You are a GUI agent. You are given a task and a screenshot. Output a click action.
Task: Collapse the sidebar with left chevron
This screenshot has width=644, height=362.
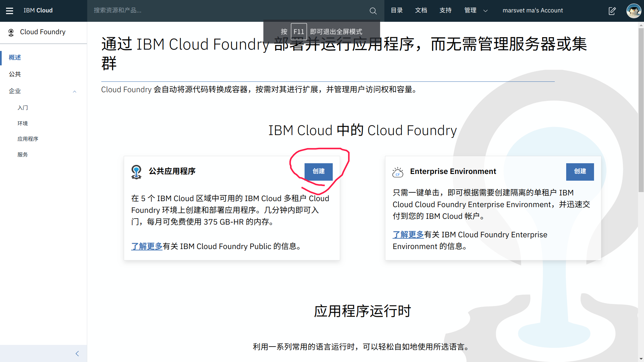tap(77, 354)
